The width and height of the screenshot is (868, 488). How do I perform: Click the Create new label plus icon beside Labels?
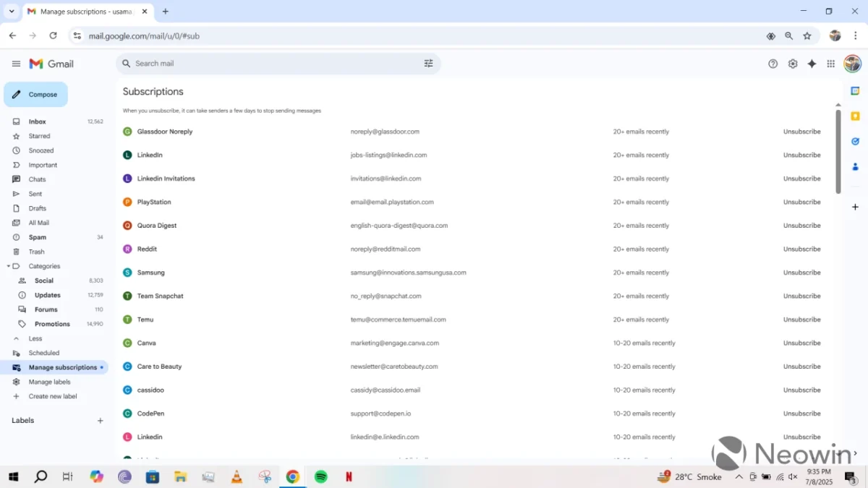(101, 421)
